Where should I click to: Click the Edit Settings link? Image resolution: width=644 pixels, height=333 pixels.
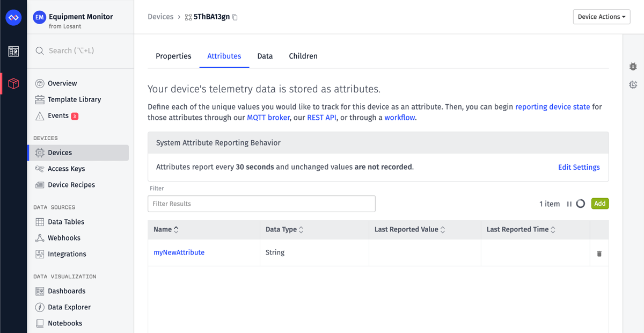pyautogui.click(x=579, y=167)
